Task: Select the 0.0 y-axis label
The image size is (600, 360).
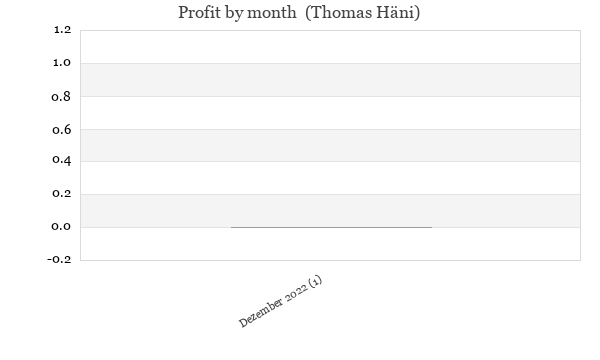Action: (x=61, y=226)
